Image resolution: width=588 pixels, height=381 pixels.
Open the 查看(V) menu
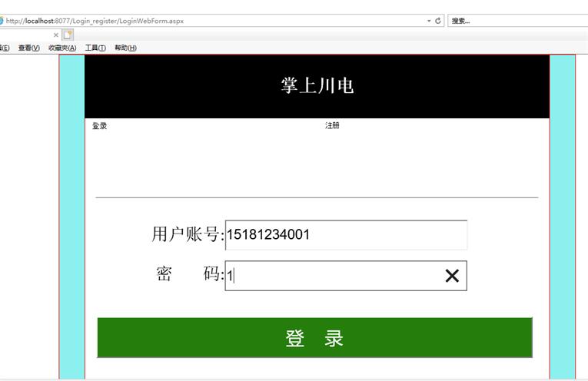click(x=28, y=48)
